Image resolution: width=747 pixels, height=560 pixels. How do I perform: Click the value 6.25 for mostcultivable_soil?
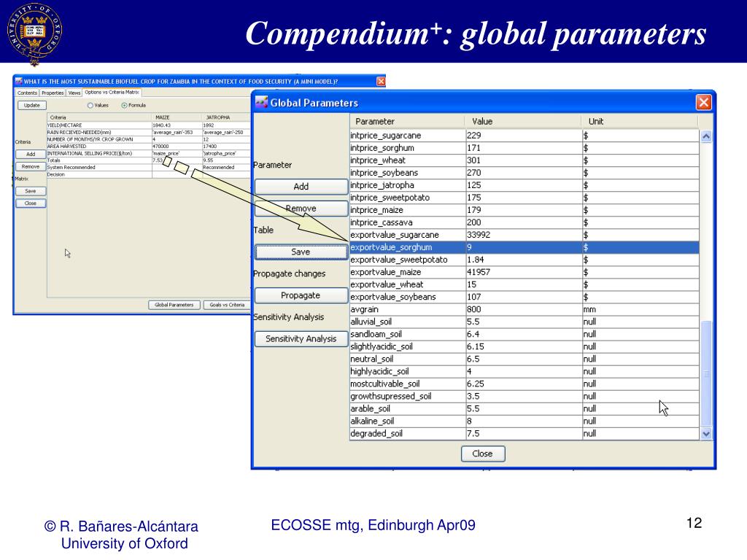[x=524, y=384]
